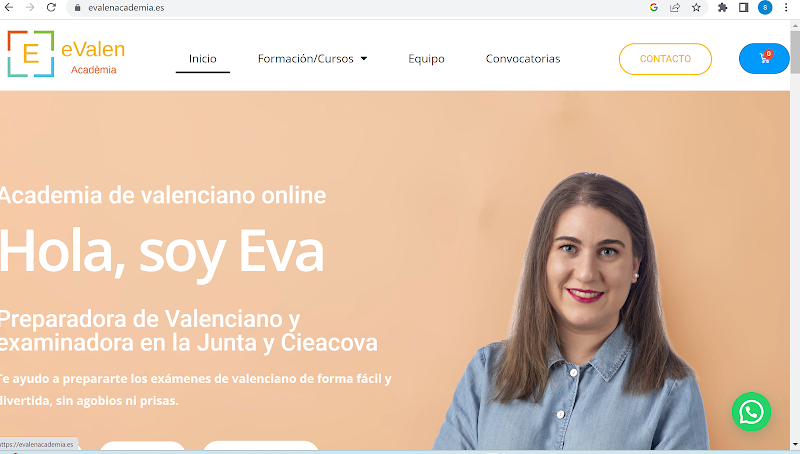This screenshot has height=454, width=800.
Task: Open WhatsApp chat bubble
Action: [751, 412]
